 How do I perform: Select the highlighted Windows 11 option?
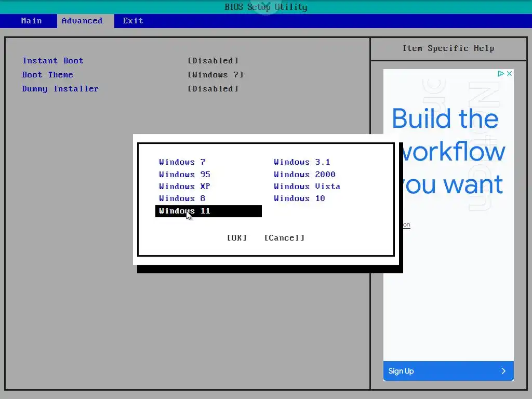point(208,211)
